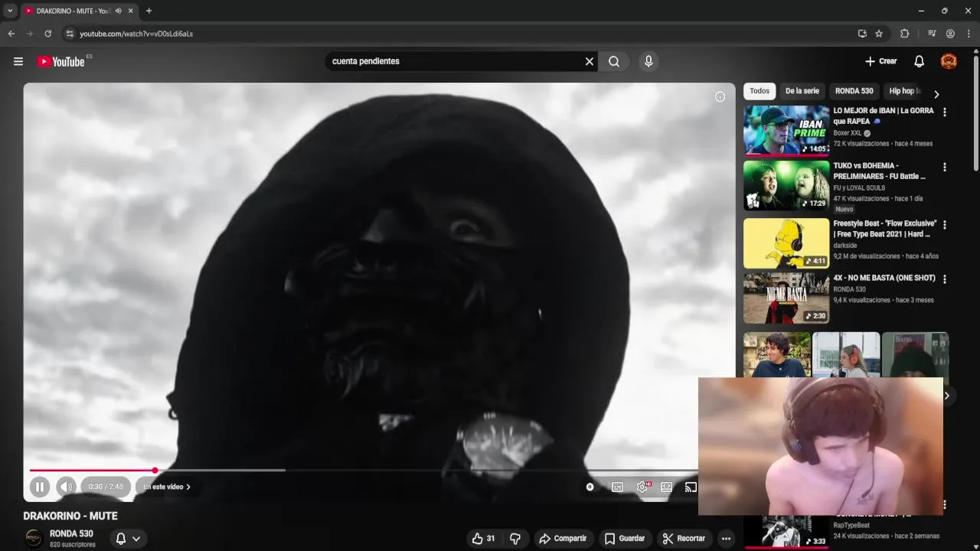Install app icon in address bar

coord(862,34)
